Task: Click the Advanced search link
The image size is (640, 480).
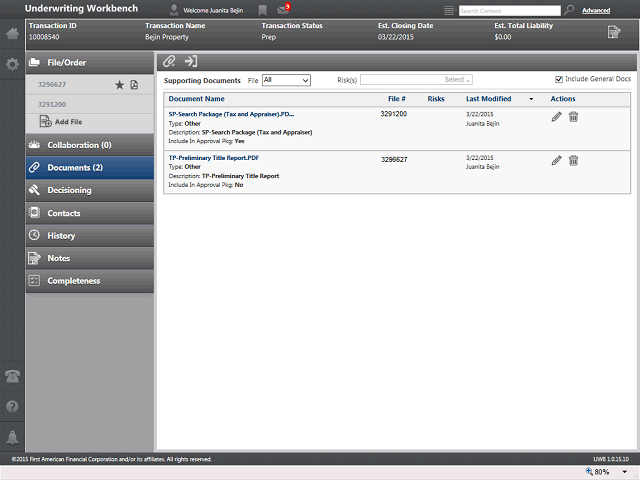Action: point(596,11)
